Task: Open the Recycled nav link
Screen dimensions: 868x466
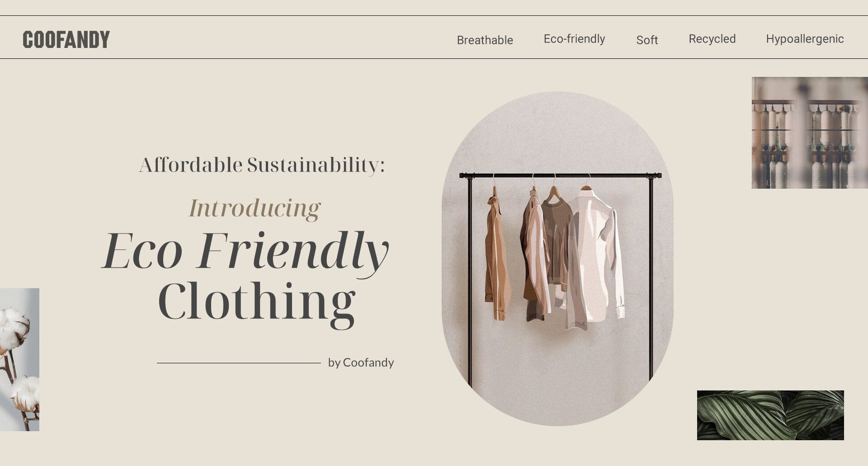Action: (x=712, y=39)
